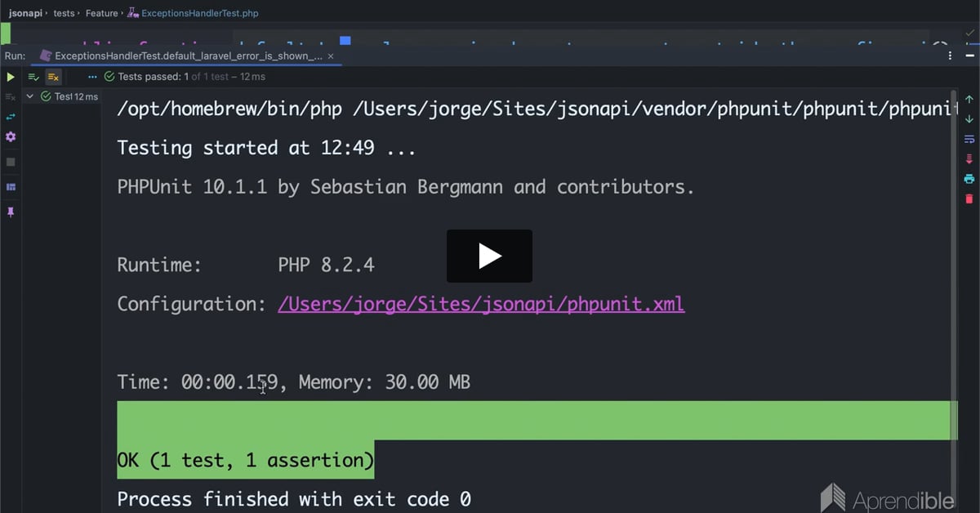Toggle the Show Passed tests filter
This screenshot has height=513, width=980.
tap(33, 77)
